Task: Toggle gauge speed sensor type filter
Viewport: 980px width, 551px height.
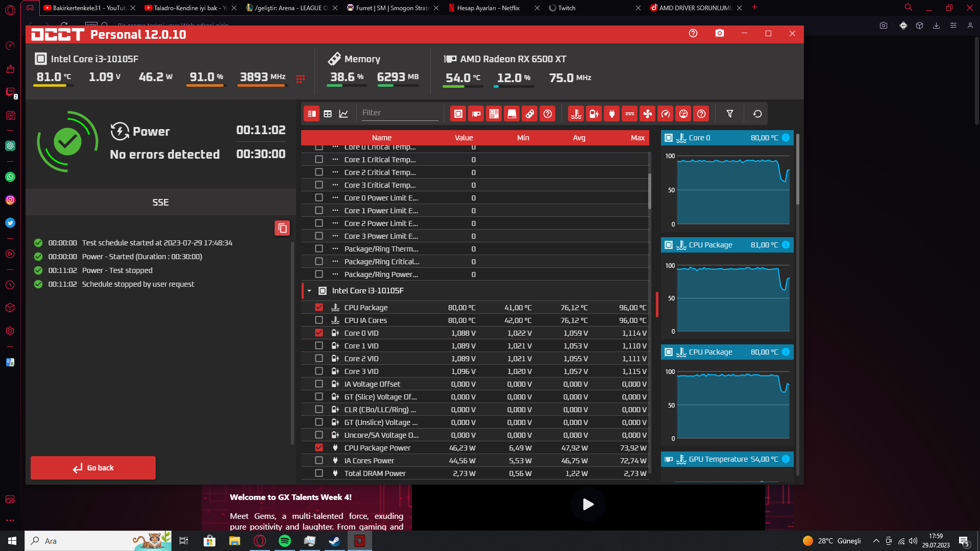Action: 666,114
